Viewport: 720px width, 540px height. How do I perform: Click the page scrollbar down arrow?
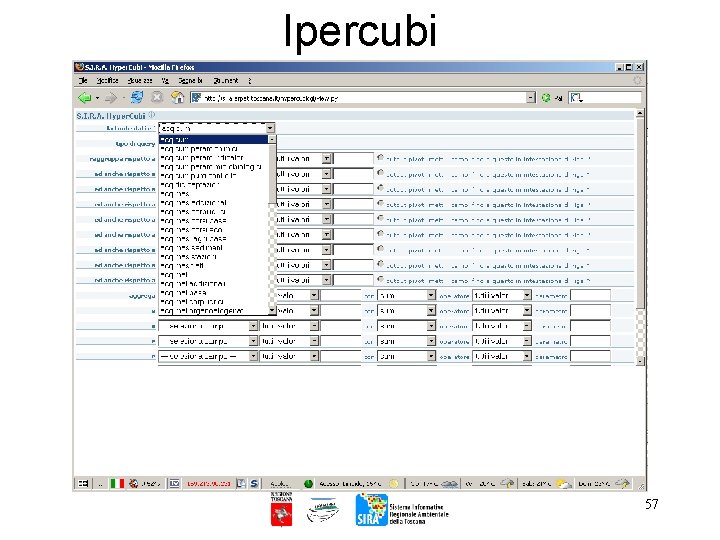click(640, 361)
